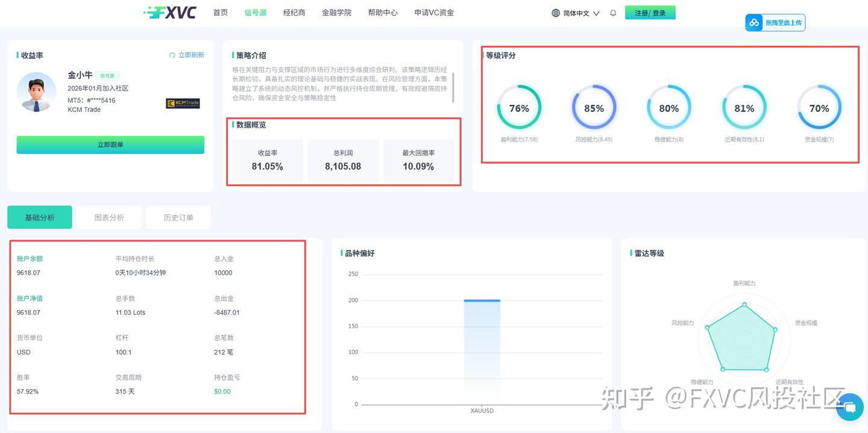Click the 资金规模 progress ring showing 70%
Screen dimensions: 868x433
pyautogui.click(x=819, y=108)
